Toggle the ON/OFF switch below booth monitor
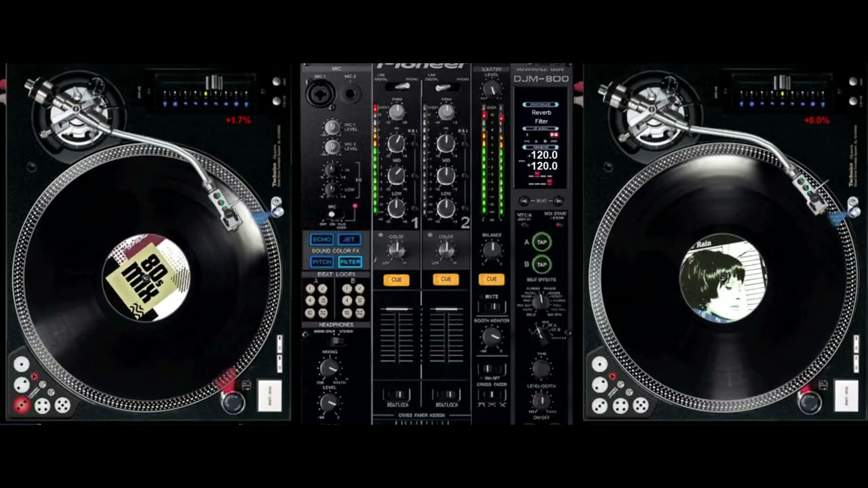 (x=491, y=369)
